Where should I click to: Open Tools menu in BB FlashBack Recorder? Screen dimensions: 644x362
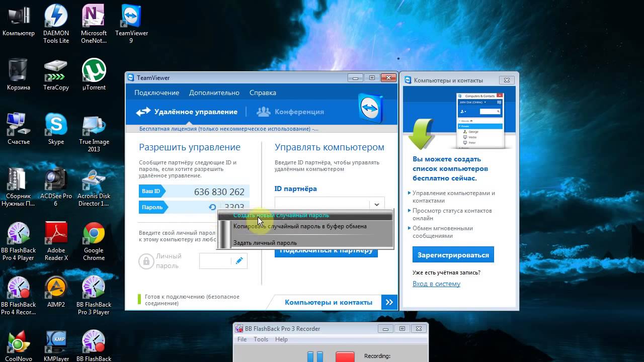(261, 339)
